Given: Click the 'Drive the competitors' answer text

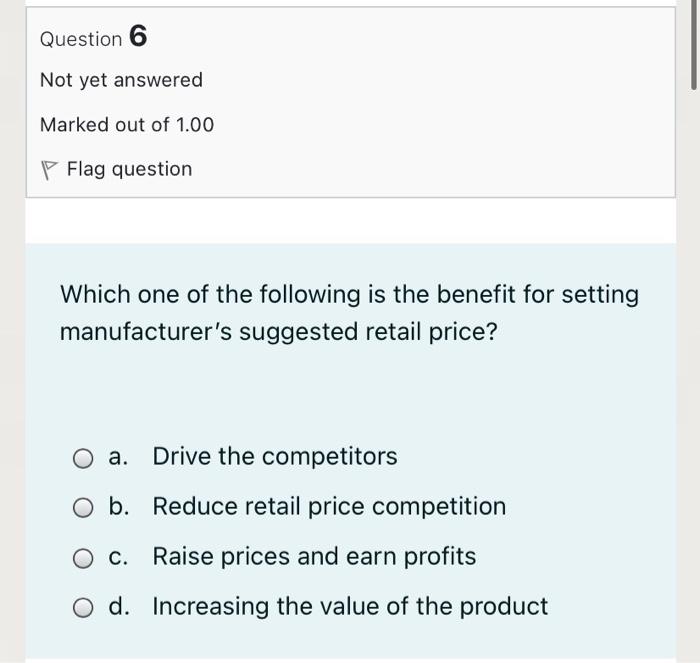Looking at the screenshot, I should 274,457.
